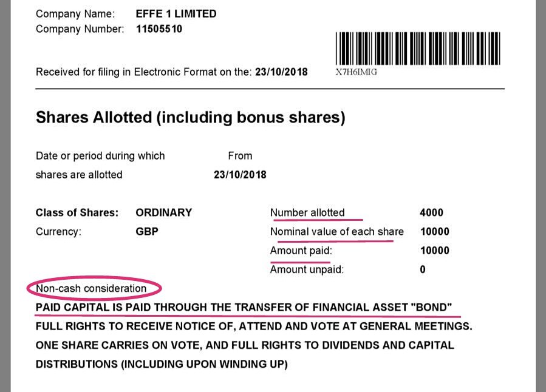
Task: Click the company name EFFE 1 LIMITED
Action: pyautogui.click(x=176, y=13)
